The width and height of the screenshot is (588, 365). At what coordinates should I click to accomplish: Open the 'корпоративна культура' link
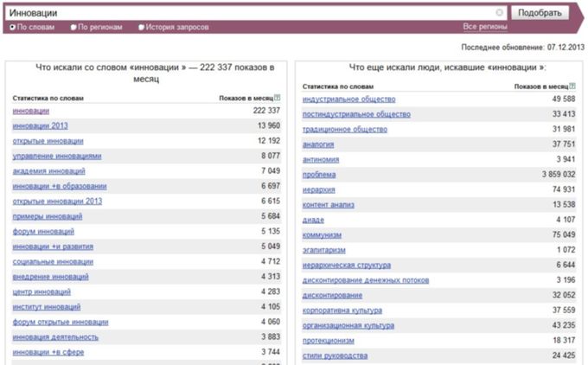point(342,311)
